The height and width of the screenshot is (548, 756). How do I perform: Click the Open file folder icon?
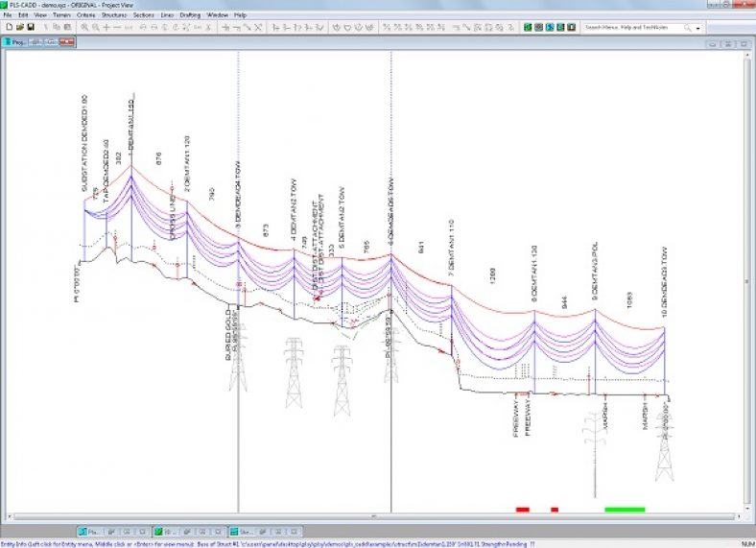19,27
